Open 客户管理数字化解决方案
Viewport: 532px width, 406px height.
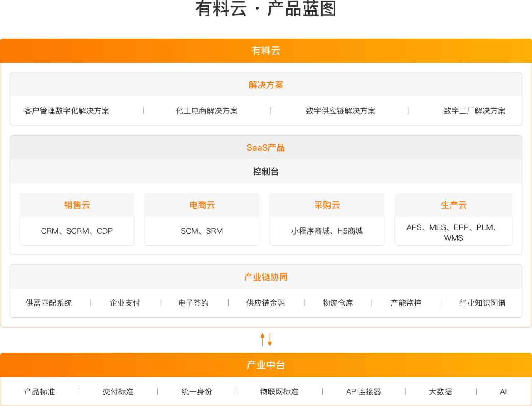tap(67, 111)
